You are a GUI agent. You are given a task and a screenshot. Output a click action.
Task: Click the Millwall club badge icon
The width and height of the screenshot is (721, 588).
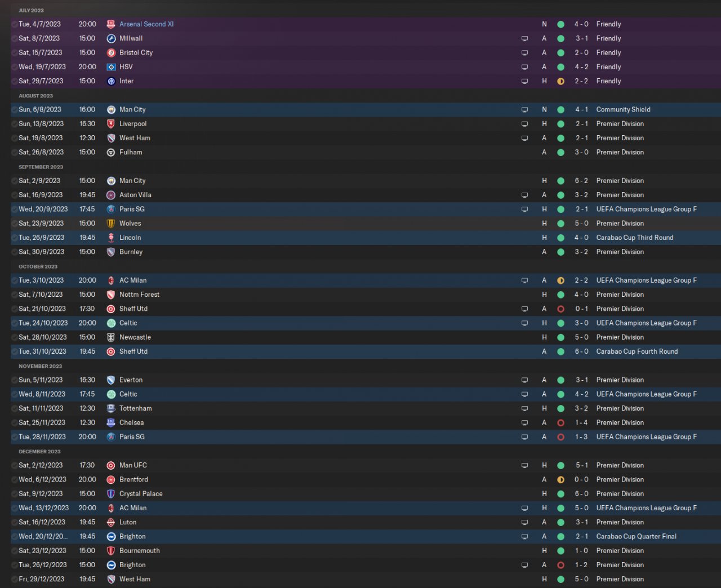(x=111, y=39)
